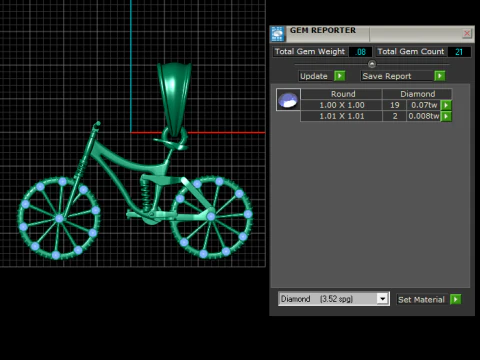Click the collapse handle below the gem totals
480x360 pixels.
(x=372, y=64)
